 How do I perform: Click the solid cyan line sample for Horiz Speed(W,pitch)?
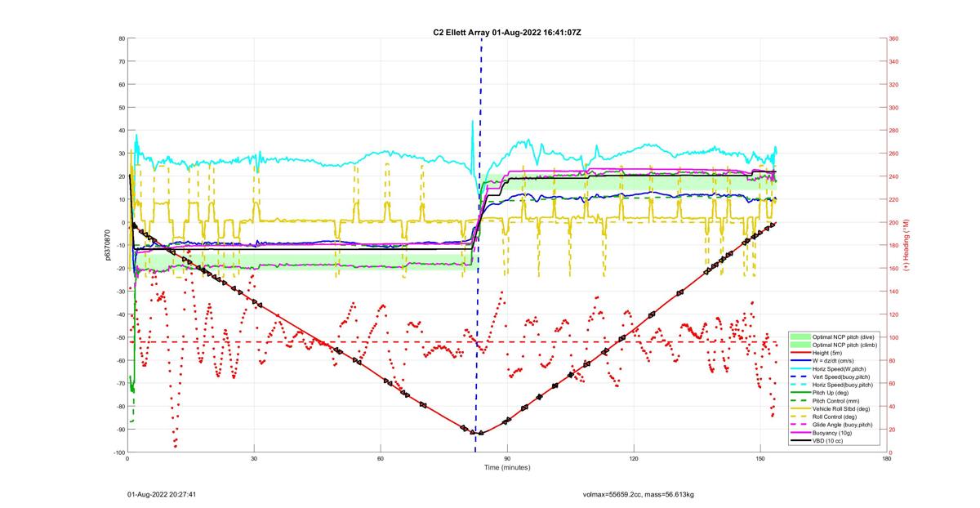[x=800, y=368]
